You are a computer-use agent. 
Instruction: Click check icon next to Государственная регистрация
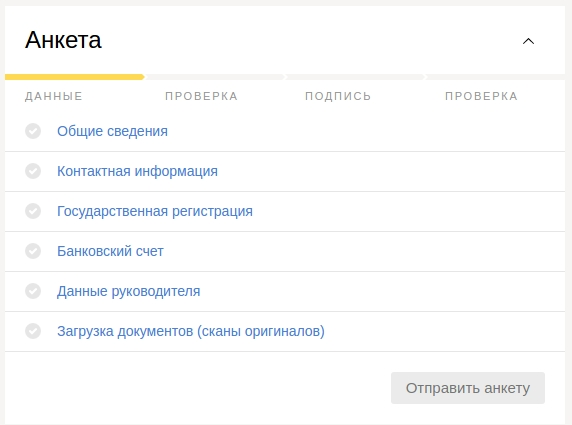point(33,211)
